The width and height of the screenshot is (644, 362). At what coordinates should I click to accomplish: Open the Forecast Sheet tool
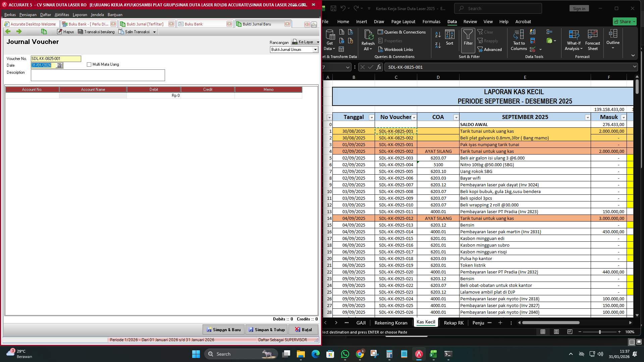(x=592, y=40)
